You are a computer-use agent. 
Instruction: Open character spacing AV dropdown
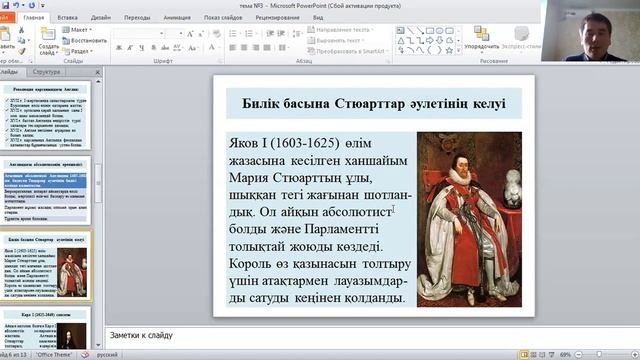178,48
